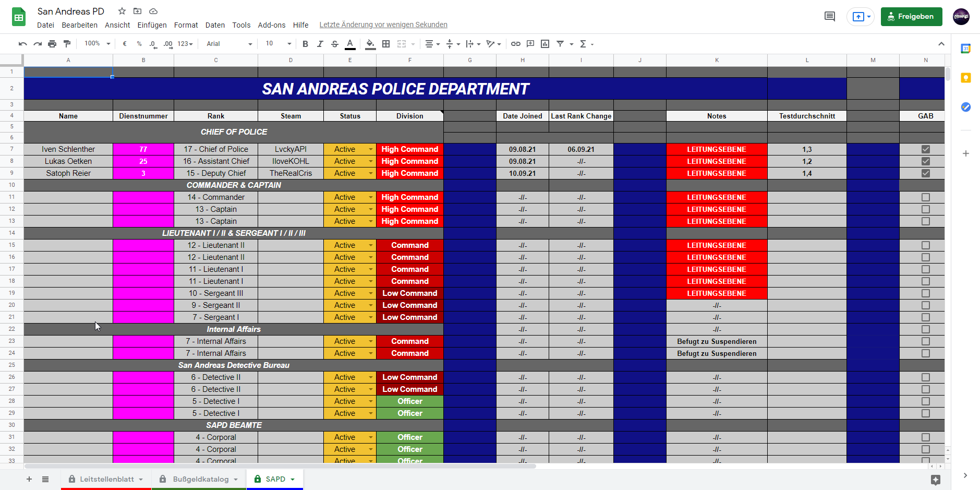Insert a chart using toolbar icon

[x=545, y=44]
